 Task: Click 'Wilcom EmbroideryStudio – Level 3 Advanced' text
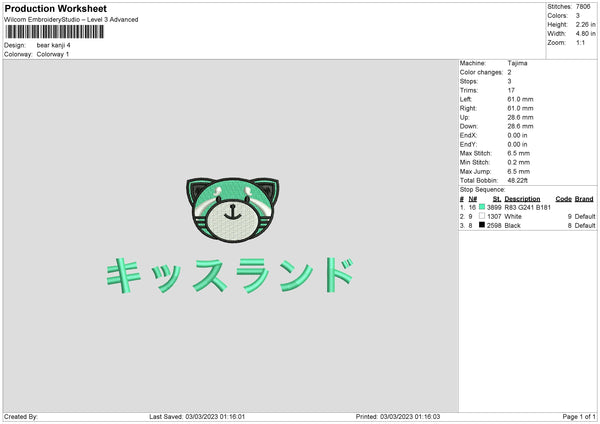(71, 20)
